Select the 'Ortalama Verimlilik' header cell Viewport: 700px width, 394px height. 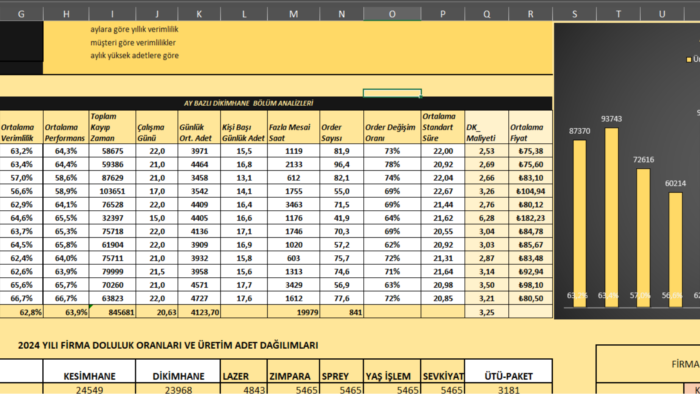[21, 127]
